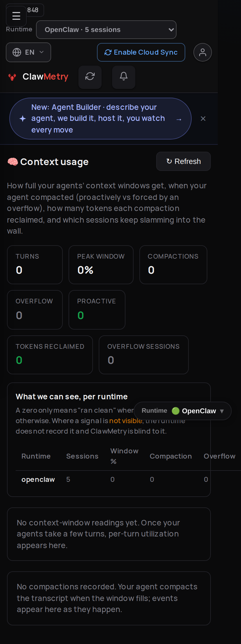This screenshot has height=644, width=241.
Task: Click the sync arrows icon next to ClawMetry
Action: [90, 76]
